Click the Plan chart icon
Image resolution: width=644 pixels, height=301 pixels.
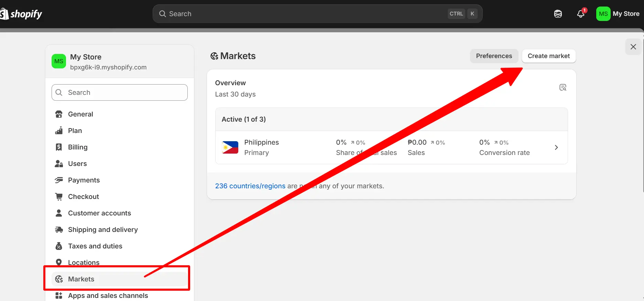(59, 131)
